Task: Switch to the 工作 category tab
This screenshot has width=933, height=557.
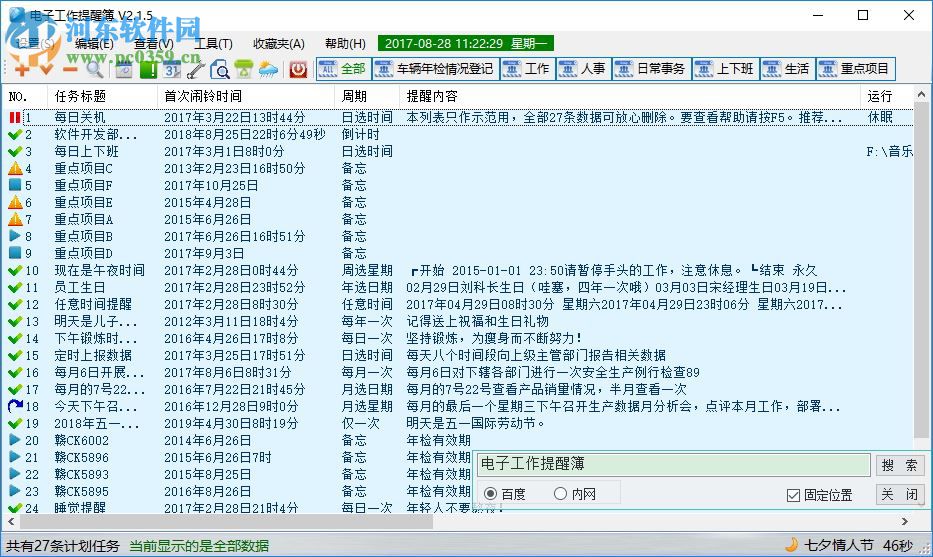Action: tap(528, 69)
